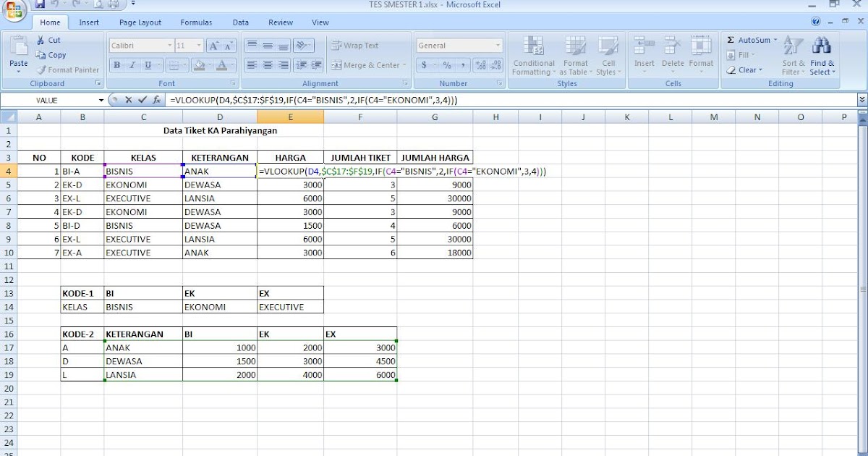Click the Copy button
The width and height of the screenshot is (868, 456).
point(51,55)
